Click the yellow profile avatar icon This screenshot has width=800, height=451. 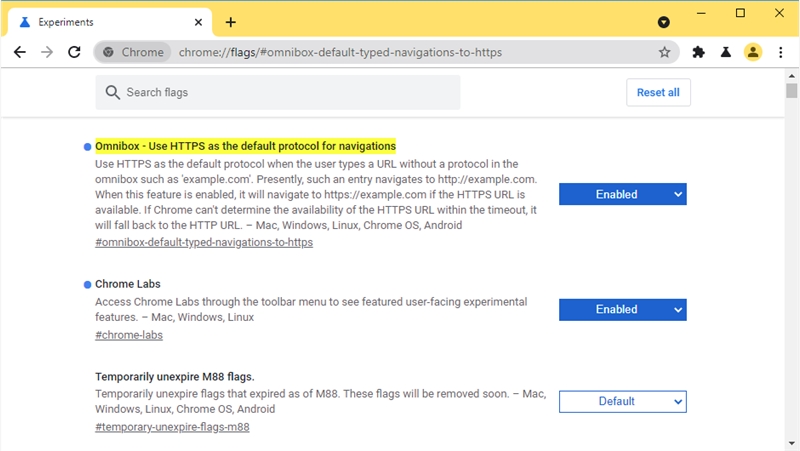tap(753, 52)
